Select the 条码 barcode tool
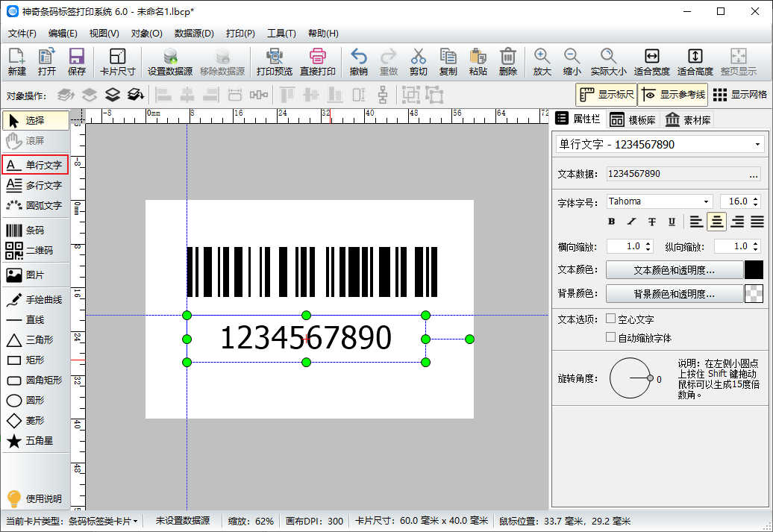773x532 pixels. [35, 231]
